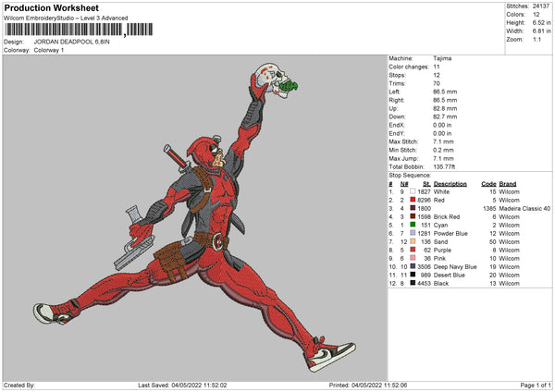Click the Machine value 'Tajima'
This screenshot has width=555, height=392.
[x=442, y=58]
